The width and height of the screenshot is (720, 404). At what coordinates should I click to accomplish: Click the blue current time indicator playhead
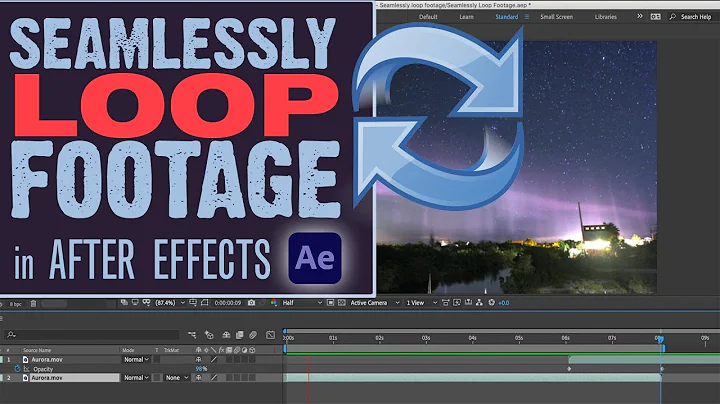660,339
